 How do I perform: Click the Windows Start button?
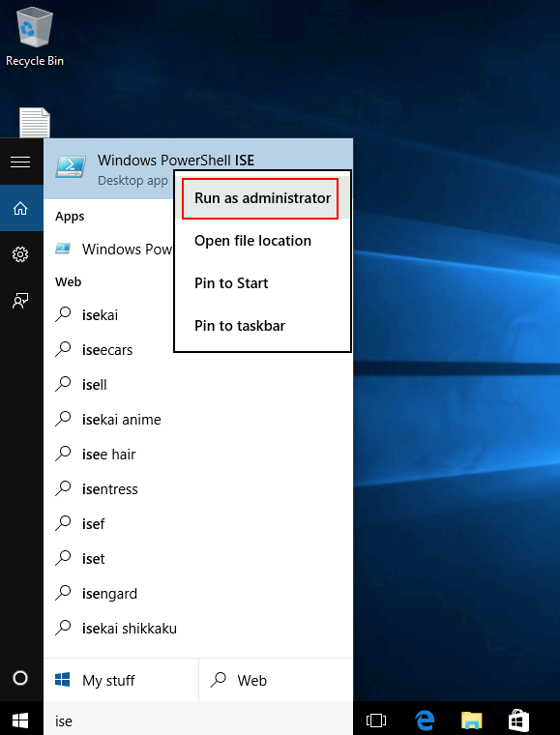[20, 720]
